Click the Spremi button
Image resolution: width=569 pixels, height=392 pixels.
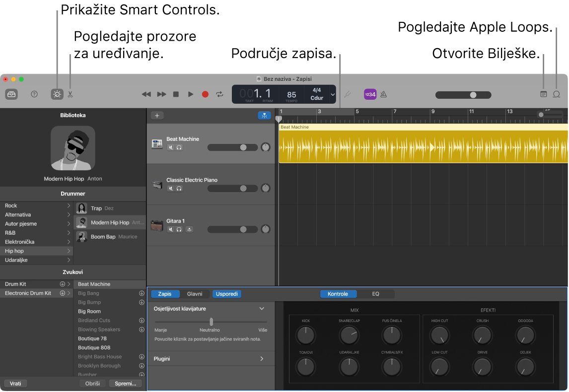(125, 383)
